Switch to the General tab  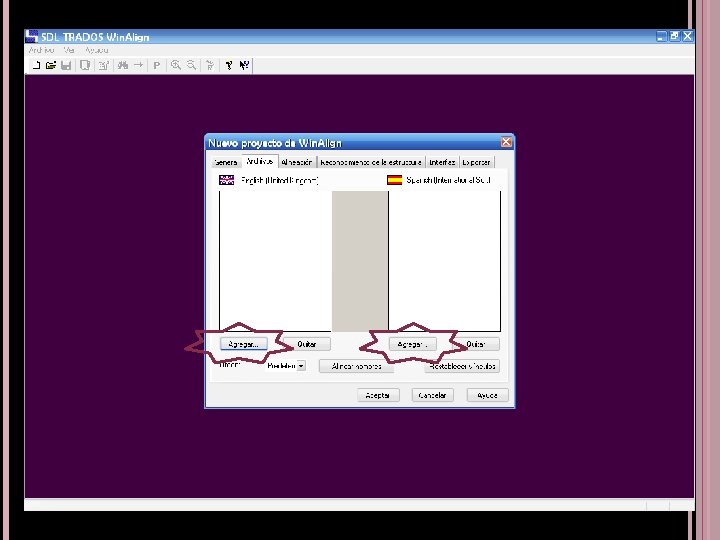tap(226, 163)
